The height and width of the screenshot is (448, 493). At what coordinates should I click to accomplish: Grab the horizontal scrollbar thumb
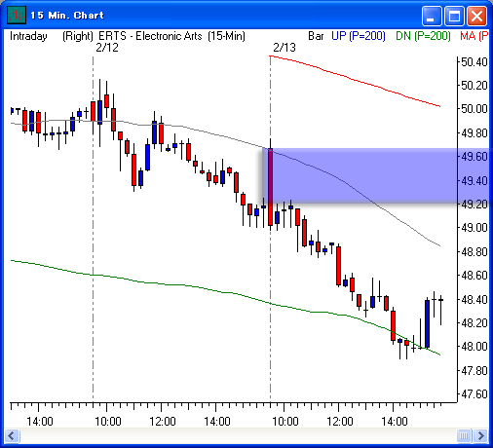(464, 435)
